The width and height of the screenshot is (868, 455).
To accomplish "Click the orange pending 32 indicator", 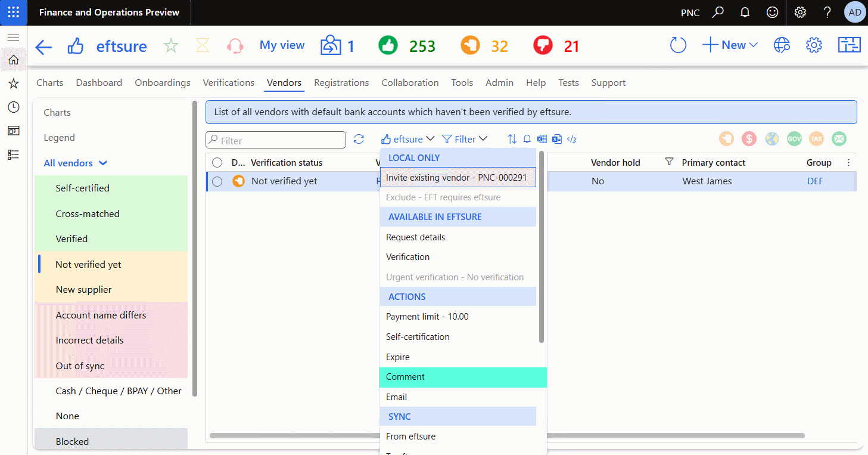I will (485, 46).
